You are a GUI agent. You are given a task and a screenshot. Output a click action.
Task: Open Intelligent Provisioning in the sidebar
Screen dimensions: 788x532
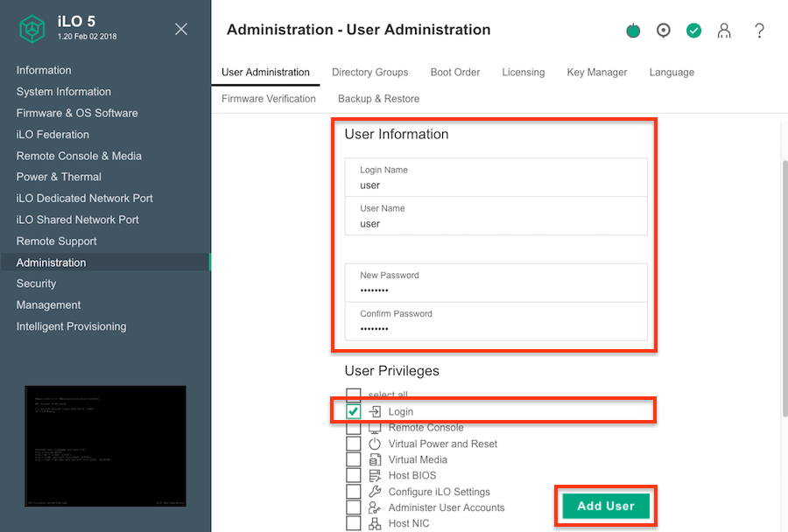pyautogui.click(x=72, y=326)
